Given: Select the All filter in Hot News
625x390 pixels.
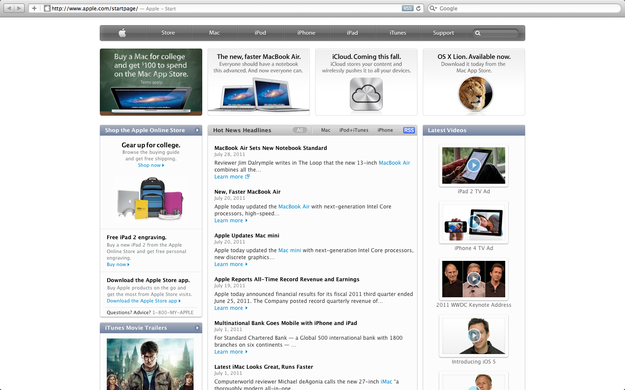Looking at the screenshot, I should 300,130.
